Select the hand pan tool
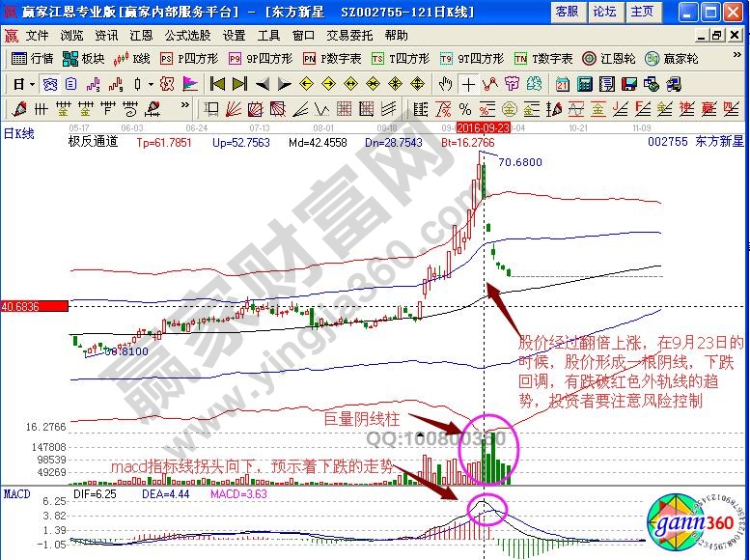Viewport: 750px width, 560px height. coord(445,83)
